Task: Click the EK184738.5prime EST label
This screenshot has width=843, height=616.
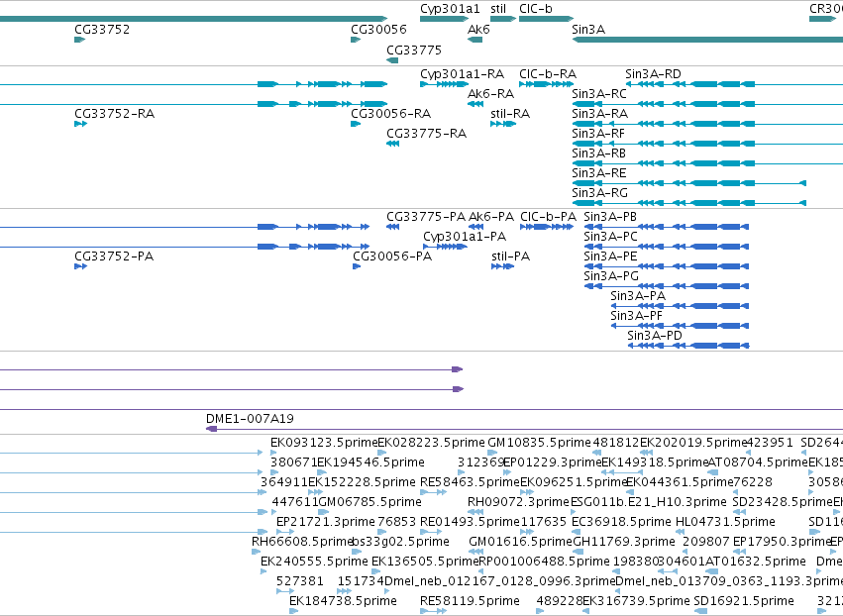Action: pyautogui.click(x=343, y=601)
